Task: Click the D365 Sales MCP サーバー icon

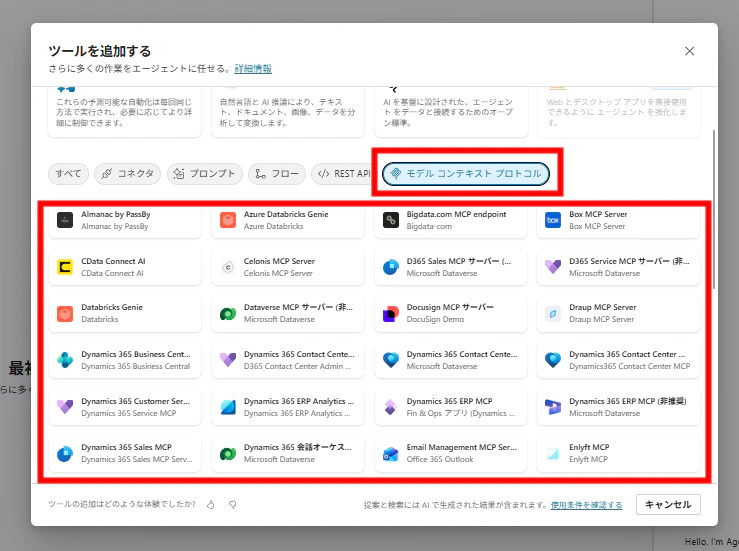Action: 391,267
